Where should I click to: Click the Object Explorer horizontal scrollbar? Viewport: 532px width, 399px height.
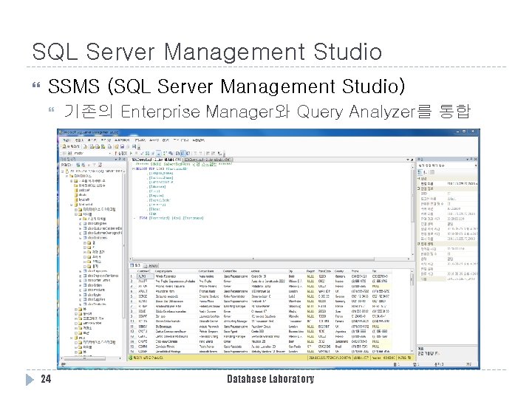coord(92,358)
